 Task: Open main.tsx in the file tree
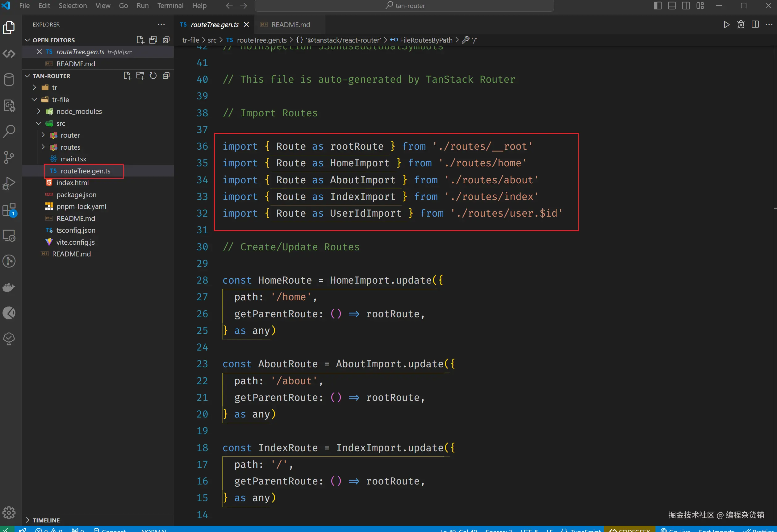[73, 159]
